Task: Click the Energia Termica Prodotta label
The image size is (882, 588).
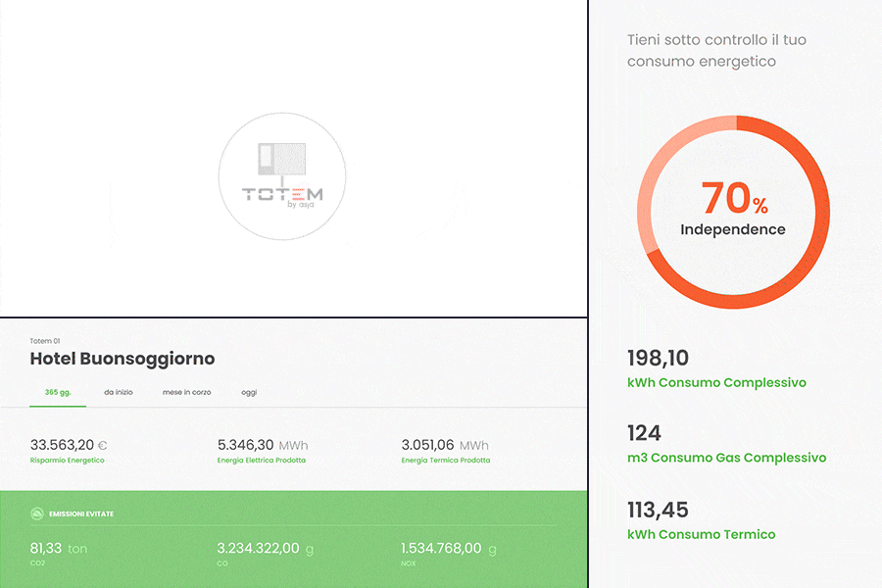Action: 446,460
